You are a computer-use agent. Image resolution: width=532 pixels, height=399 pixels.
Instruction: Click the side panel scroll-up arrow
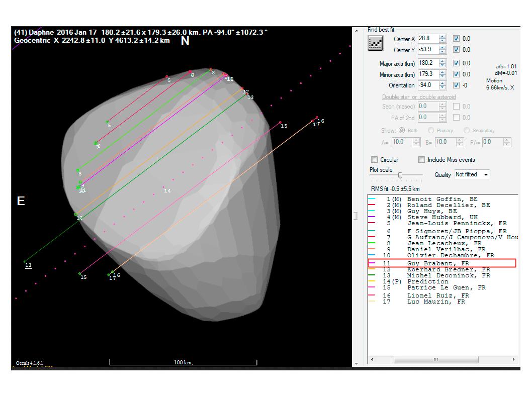(356, 31)
